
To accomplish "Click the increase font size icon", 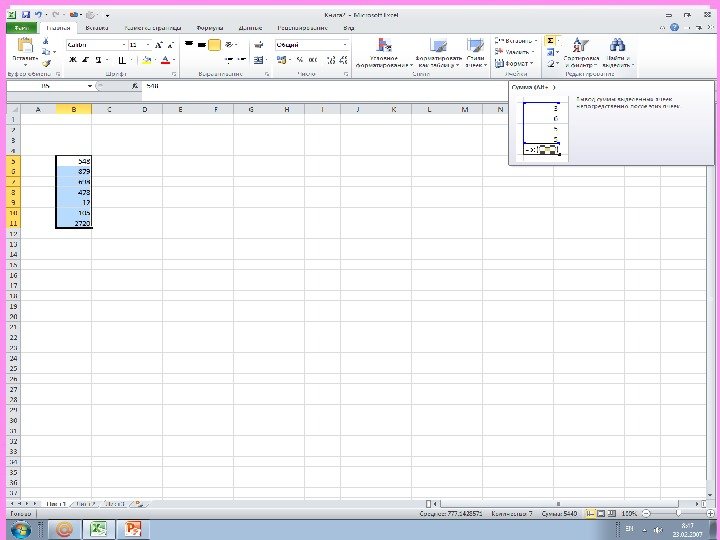I will (x=159, y=45).
